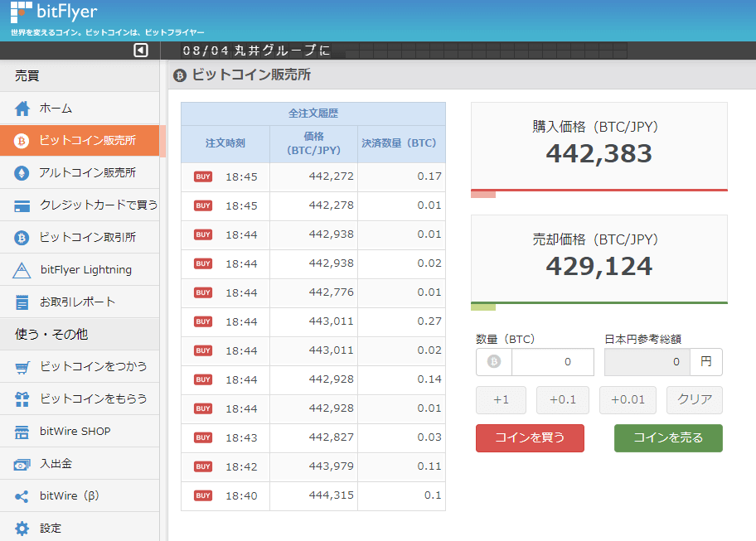The width and height of the screenshot is (756, 541).
Task: Click the 円 currency label
Action: point(706,362)
